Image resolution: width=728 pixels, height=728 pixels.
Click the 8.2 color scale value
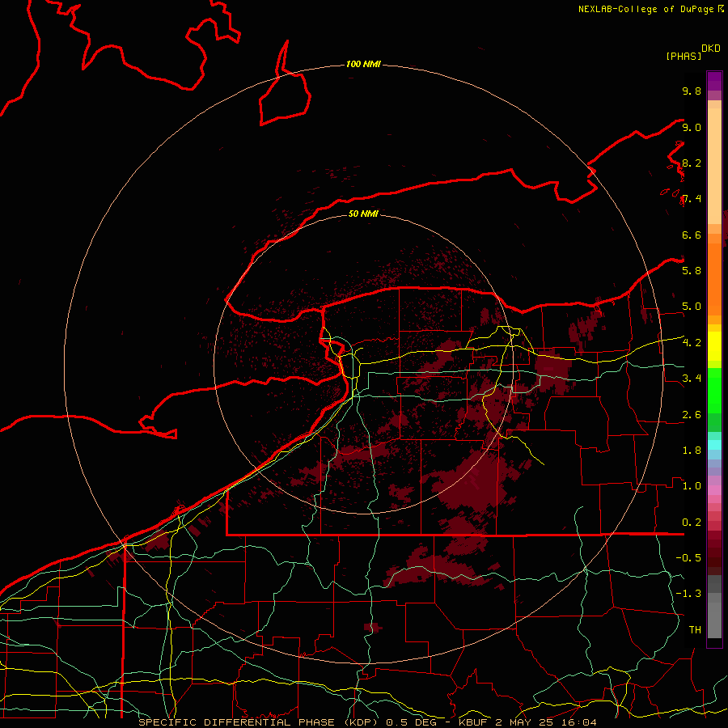pyautogui.click(x=692, y=163)
